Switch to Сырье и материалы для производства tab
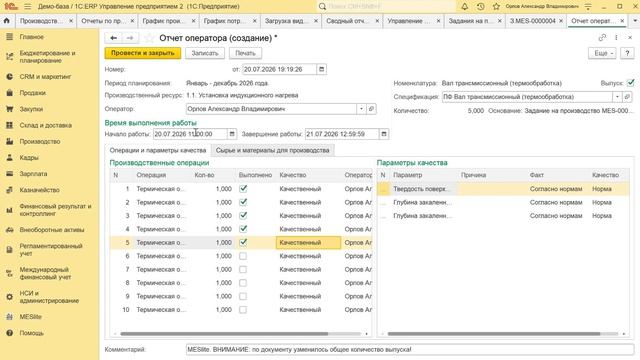Image resolution: width=640 pixels, height=360 pixels. tap(272, 150)
